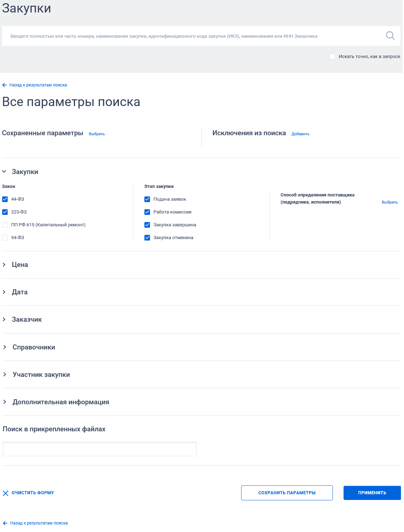Uncheck the 44-ФЗ law checkbox
Screen dimensions: 404x532
5,199
